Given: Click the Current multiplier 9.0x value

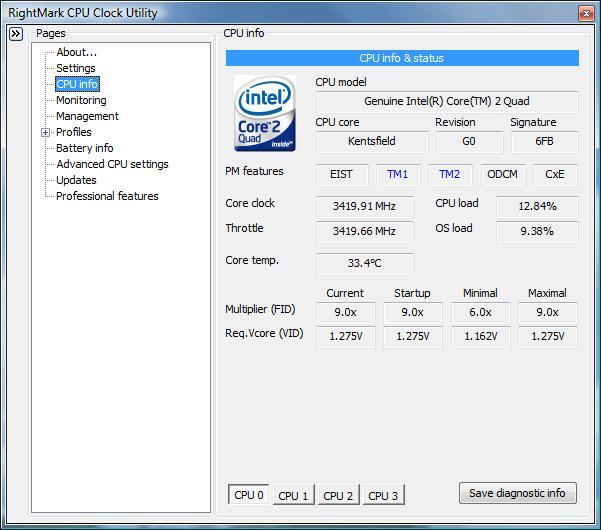Looking at the screenshot, I should point(345,312).
